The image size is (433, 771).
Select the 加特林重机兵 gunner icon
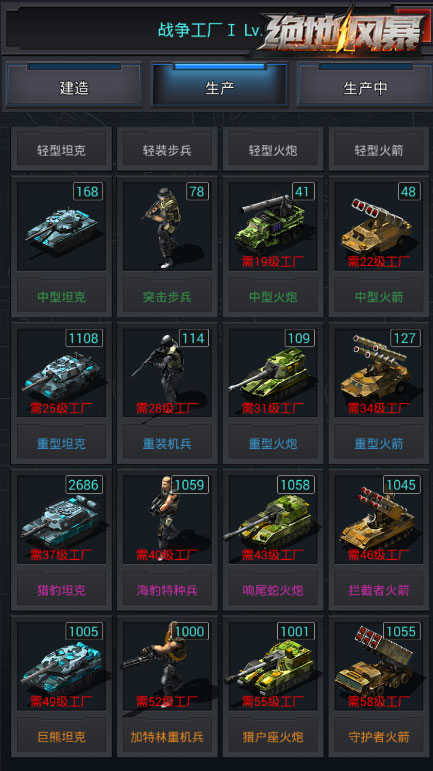pyautogui.click(x=167, y=666)
